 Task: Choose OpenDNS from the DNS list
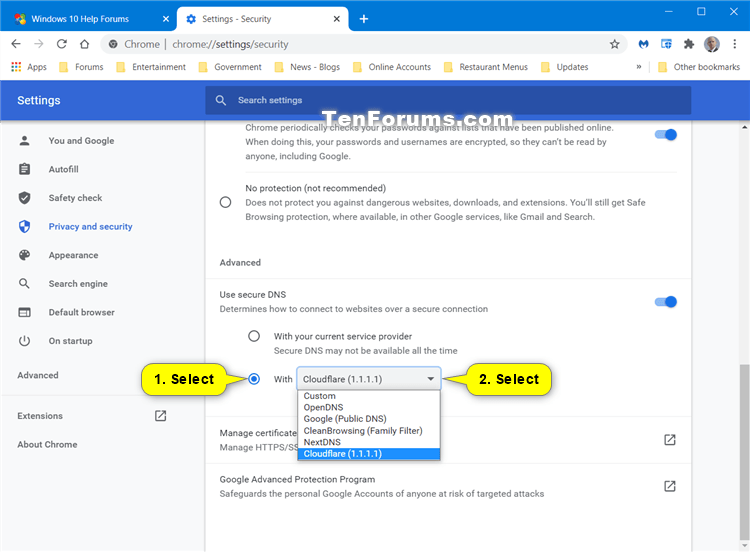pos(368,408)
